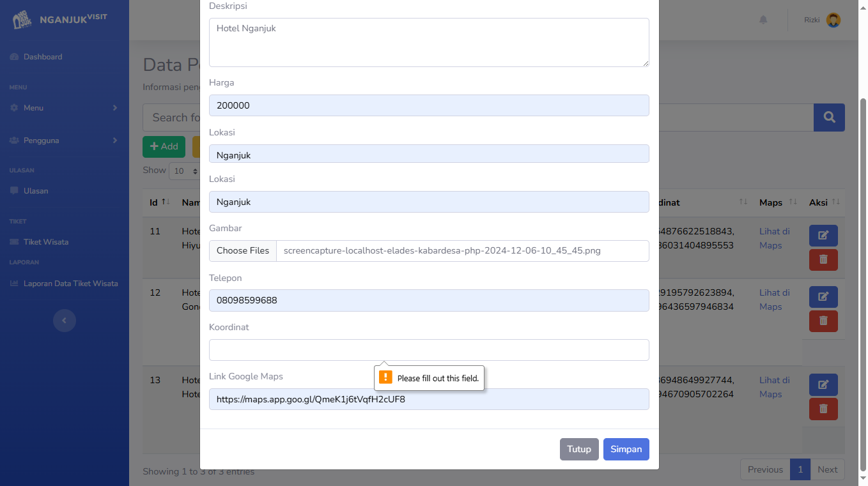The height and width of the screenshot is (486, 868).
Task: Click the edit icon for row 11
Action: [823, 235]
